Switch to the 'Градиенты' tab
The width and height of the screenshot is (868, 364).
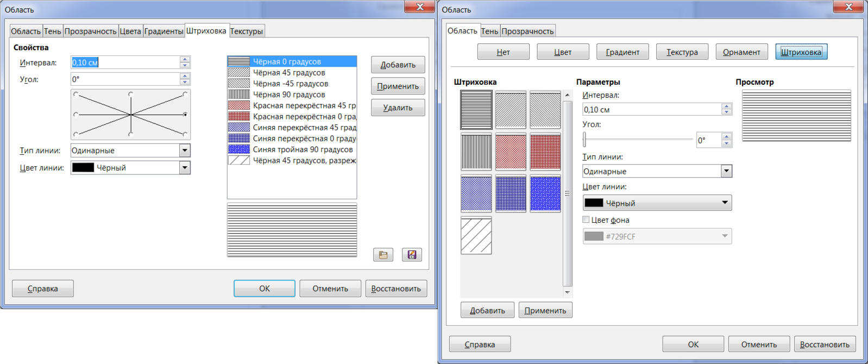click(163, 31)
